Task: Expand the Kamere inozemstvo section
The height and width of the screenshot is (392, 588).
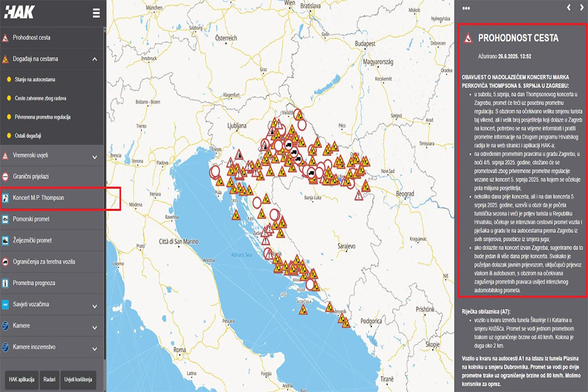Action: point(95,349)
